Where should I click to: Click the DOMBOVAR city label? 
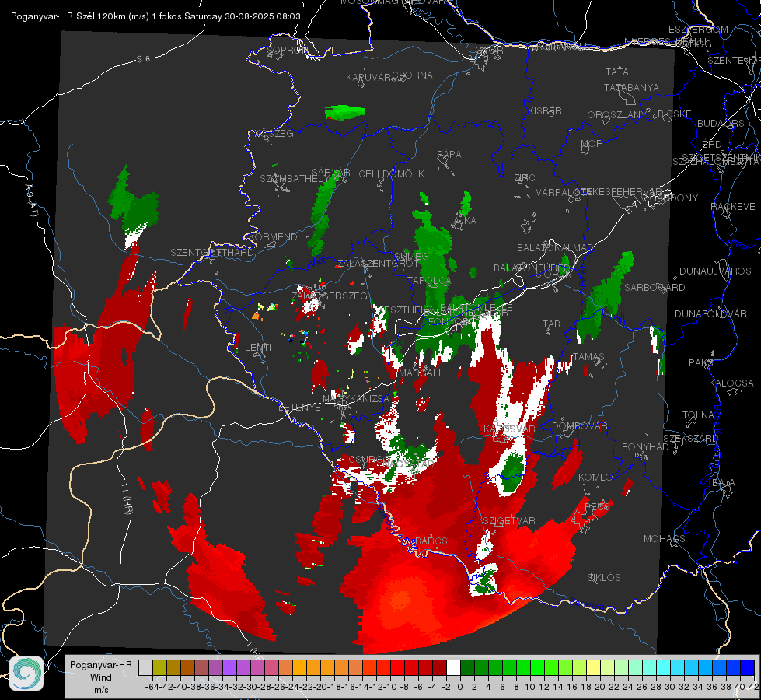click(580, 426)
